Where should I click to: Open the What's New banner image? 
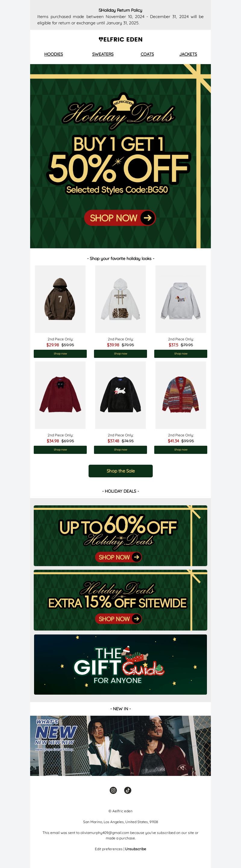pyautogui.click(x=120, y=746)
